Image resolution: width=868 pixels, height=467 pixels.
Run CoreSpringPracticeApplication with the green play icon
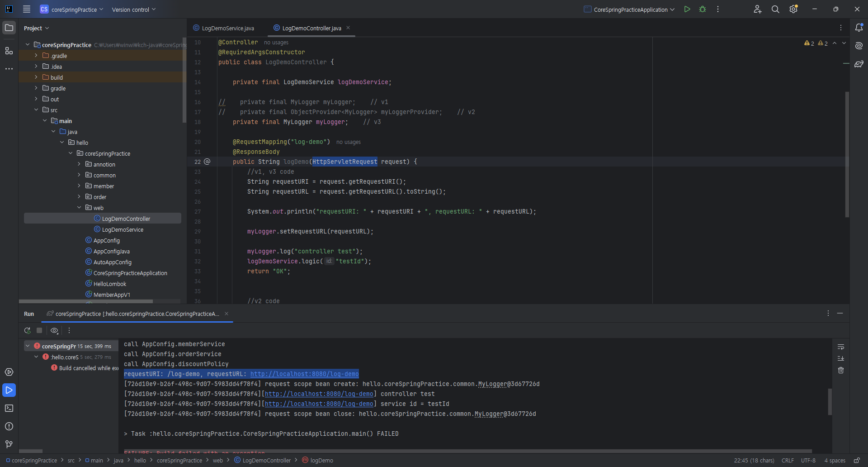(687, 9)
